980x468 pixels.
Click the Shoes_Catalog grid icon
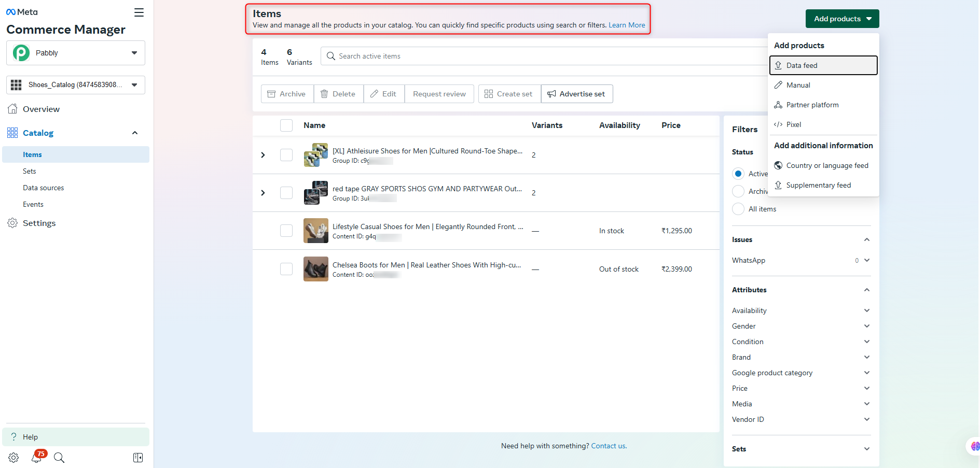click(x=16, y=85)
